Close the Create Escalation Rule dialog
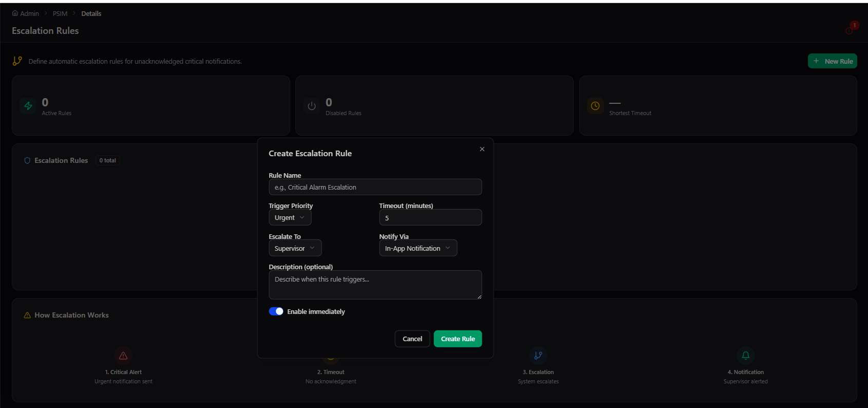The height and width of the screenshot is (408, 868). (482, 149)
